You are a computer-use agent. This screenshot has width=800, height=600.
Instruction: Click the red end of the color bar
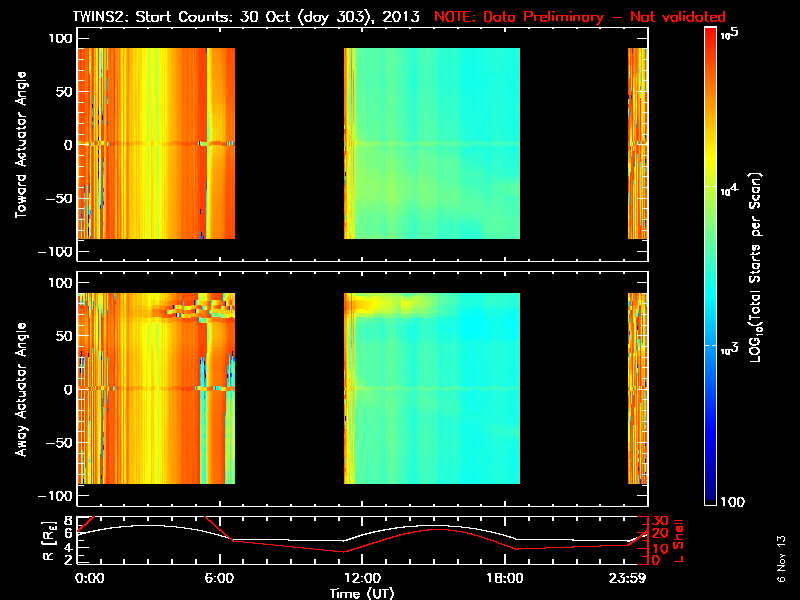click(710, 43)
